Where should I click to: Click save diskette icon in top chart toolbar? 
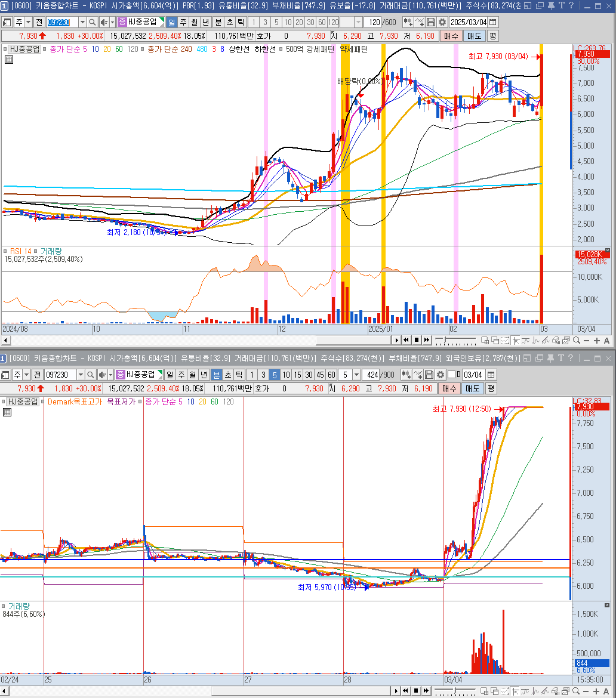click(x=431, y=22)
